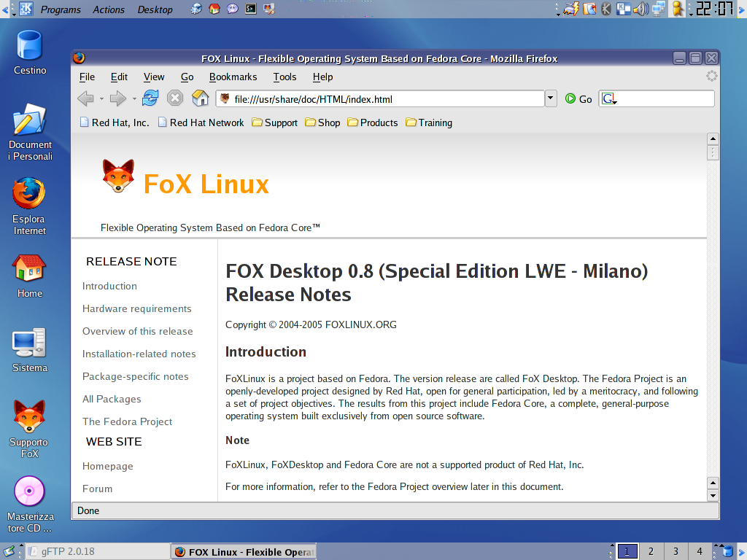The height and width of the screenshot is (560, 747).
Task: Open the Tools menu
Action: click(285, 77)
